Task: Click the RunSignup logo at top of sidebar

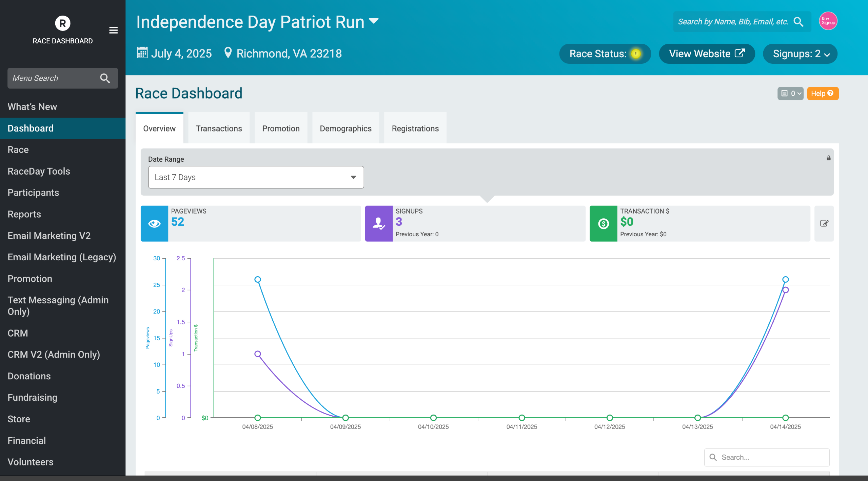Action: 62,23
